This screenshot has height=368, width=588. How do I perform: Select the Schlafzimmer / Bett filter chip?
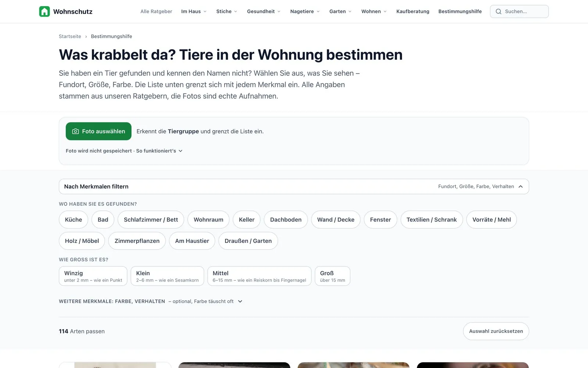pyautogui.click(x=151, y=220)
